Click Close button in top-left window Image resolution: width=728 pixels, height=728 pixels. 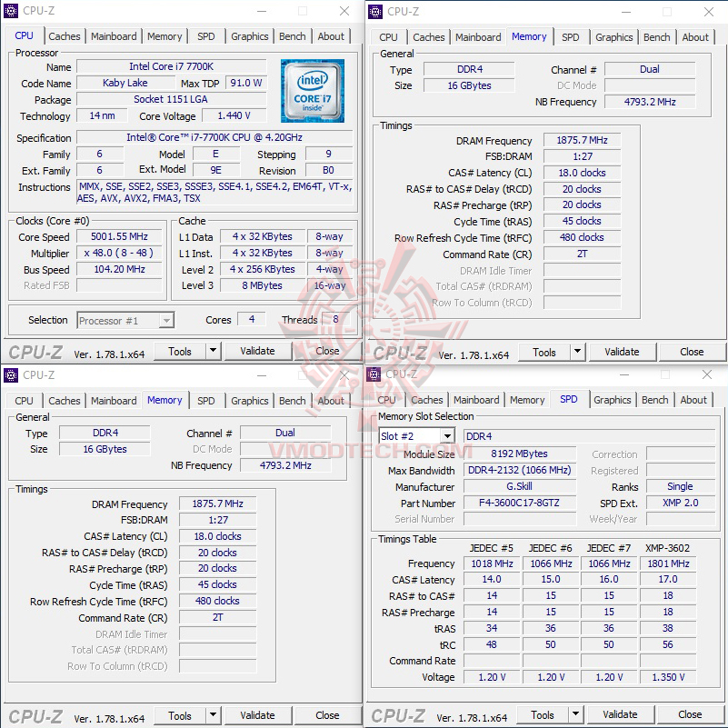pyautogui.click(x=327, y=351)
